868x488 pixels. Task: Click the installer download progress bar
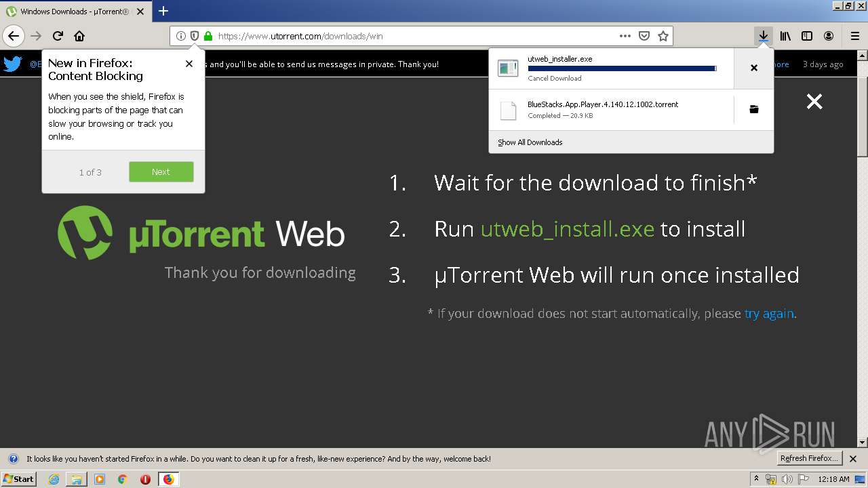622,68
